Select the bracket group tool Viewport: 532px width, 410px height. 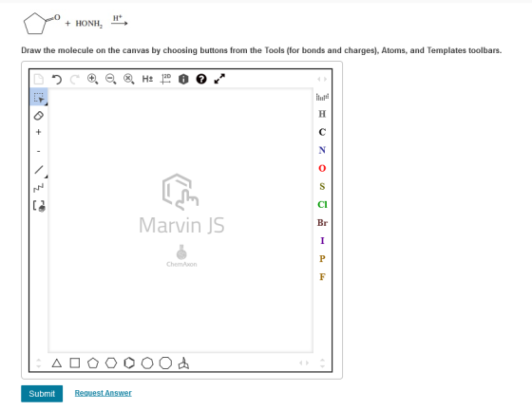click(x=39, y=206)
